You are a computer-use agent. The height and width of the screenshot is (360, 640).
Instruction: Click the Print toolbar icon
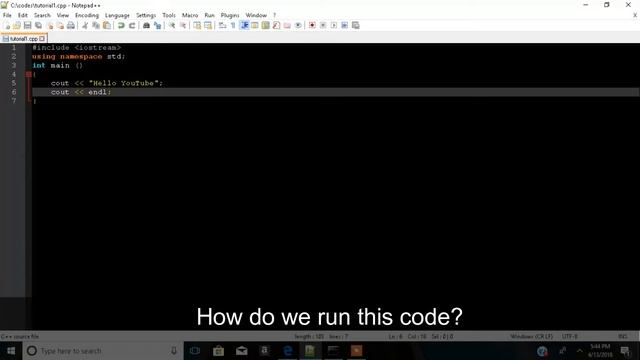tap(71, 25)
